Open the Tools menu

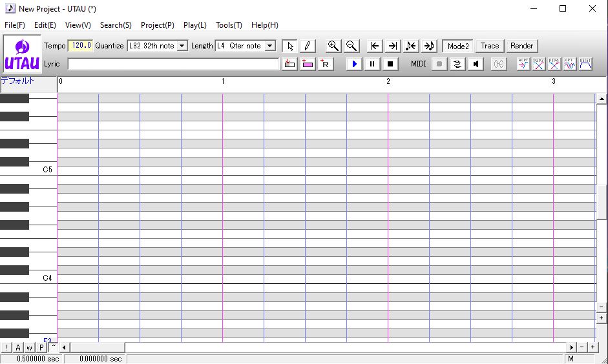pos(229,25)
